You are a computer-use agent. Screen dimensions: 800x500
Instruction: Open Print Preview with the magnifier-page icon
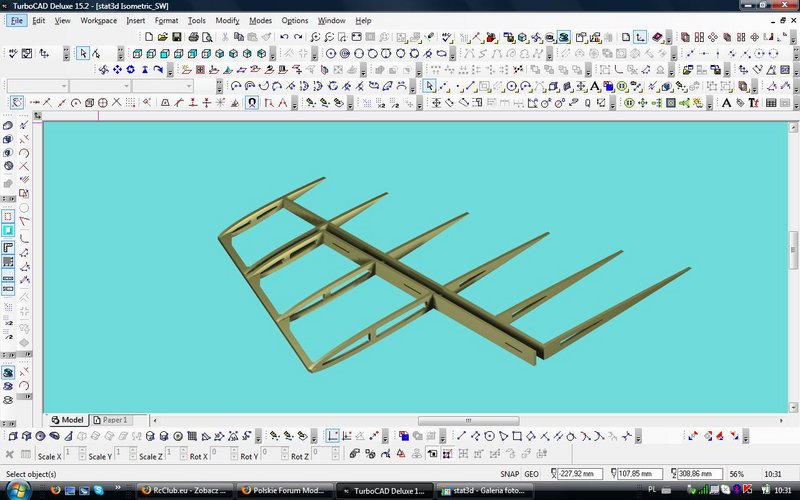[x=207, y=37]
